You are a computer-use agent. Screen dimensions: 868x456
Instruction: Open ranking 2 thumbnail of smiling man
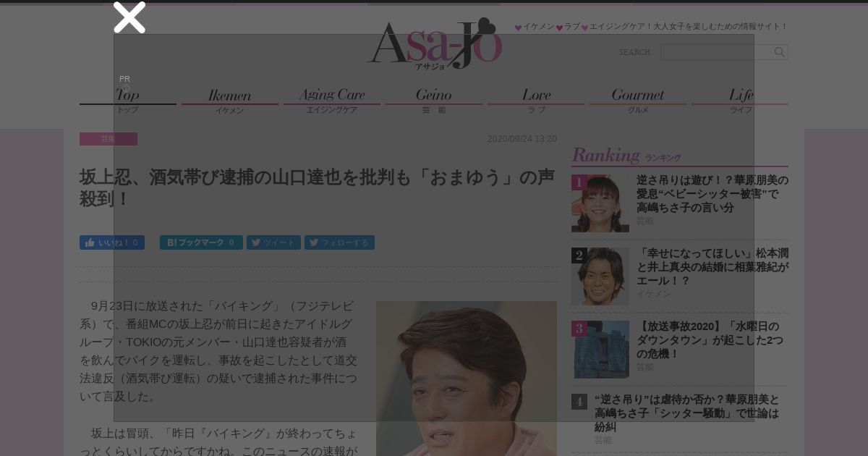click(x=600, y=276)
